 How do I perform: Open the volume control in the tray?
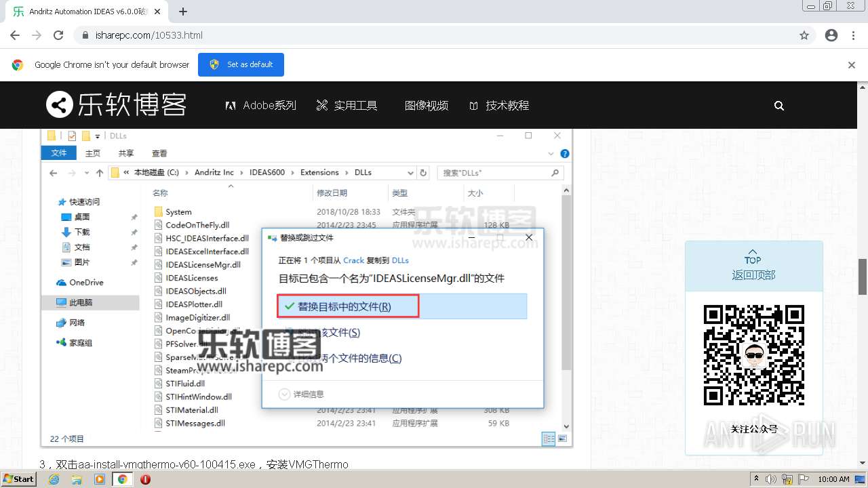click(772, 479)
